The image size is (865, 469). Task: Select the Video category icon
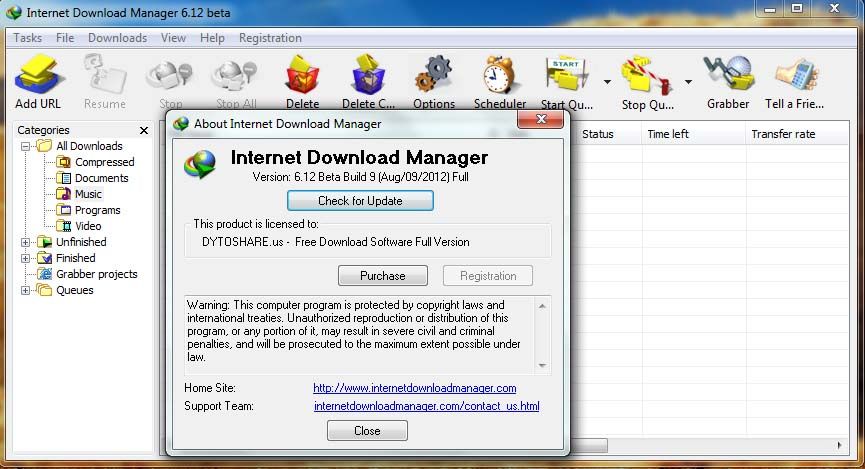64,226
